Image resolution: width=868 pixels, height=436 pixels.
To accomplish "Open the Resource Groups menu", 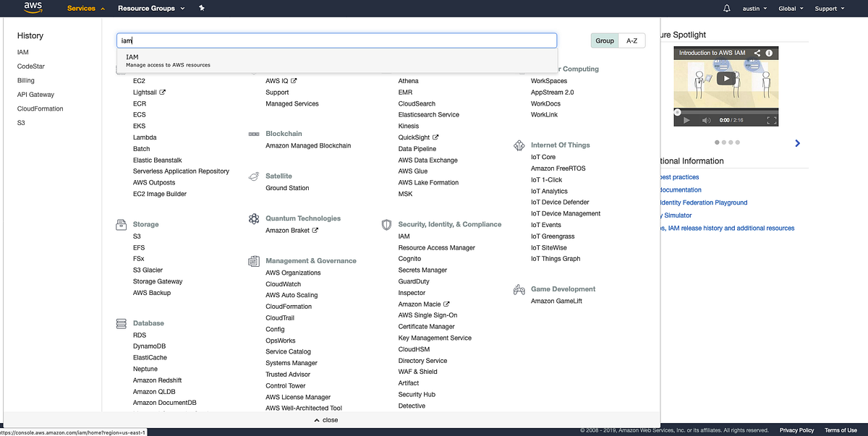I will pos(146,8).
